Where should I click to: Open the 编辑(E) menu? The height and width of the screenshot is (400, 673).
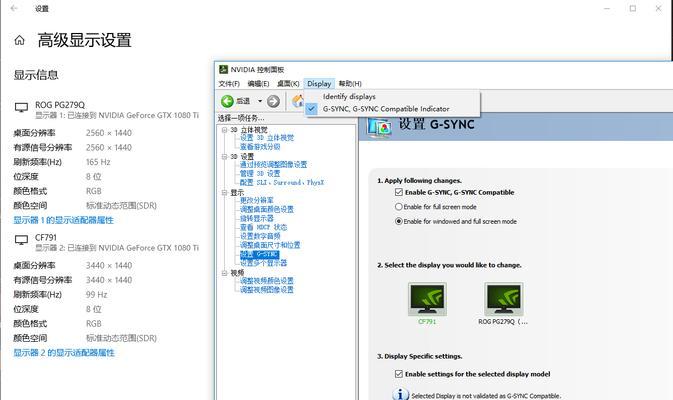pos(258,84)
